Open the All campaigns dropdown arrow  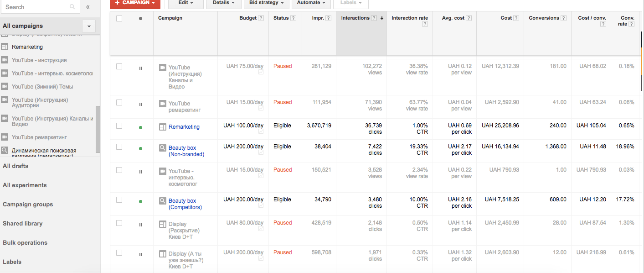89,26
